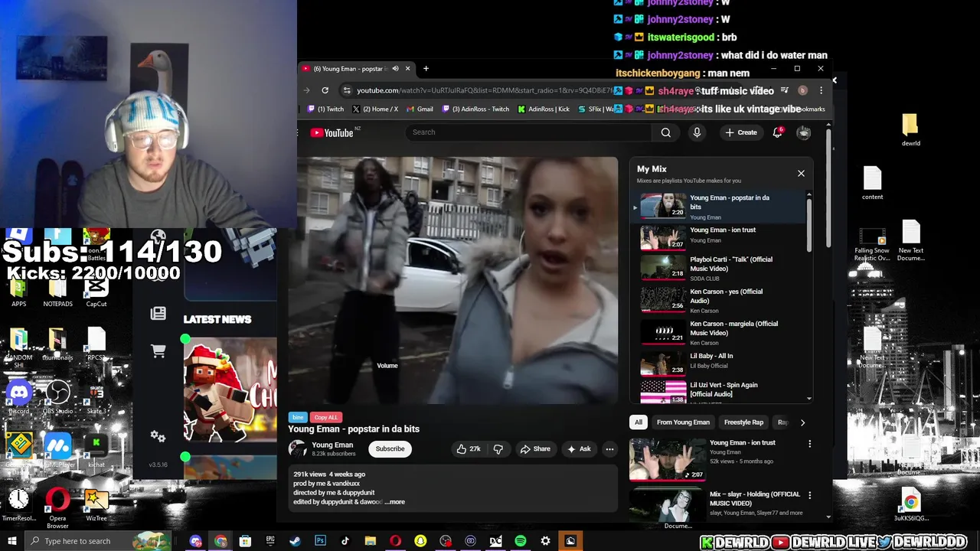Screen dimensions: 980x551
Task: Reload the page in Chrome
Action: [x=325, y=90]
